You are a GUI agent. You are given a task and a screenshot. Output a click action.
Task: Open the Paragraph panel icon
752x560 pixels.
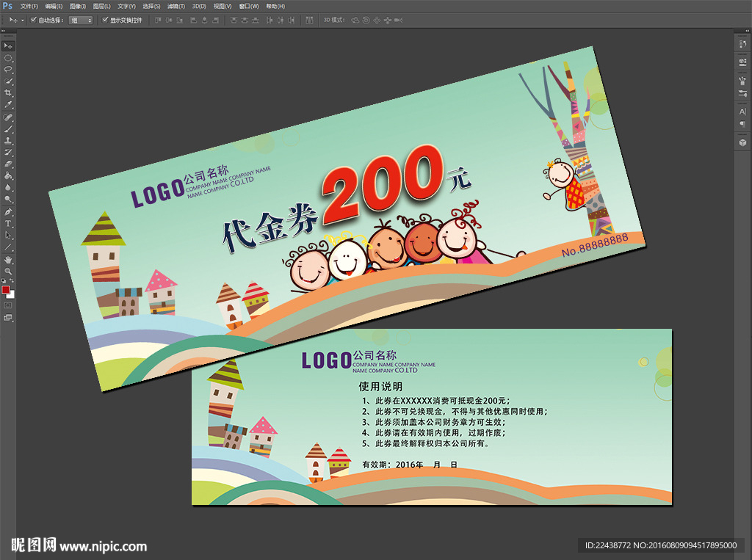click(742, 124)
